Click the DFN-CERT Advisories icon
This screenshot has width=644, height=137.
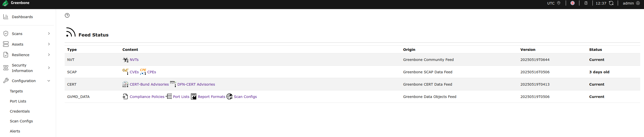173,84
